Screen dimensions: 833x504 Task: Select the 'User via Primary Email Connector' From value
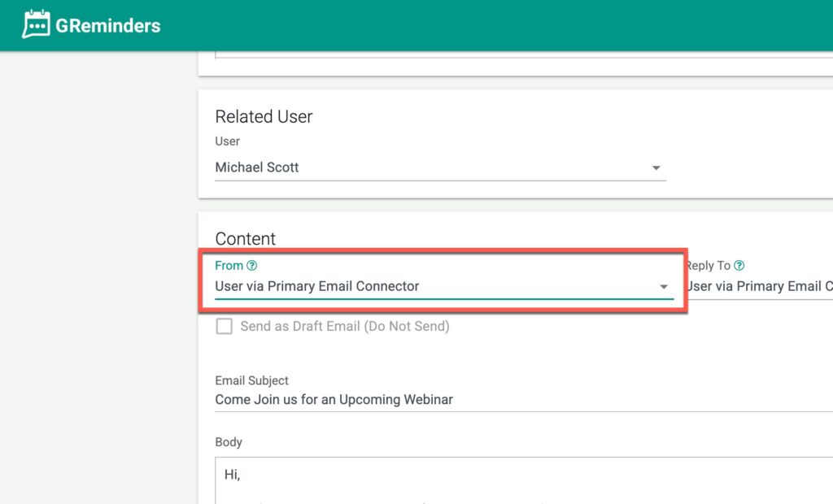coord(317,286)
